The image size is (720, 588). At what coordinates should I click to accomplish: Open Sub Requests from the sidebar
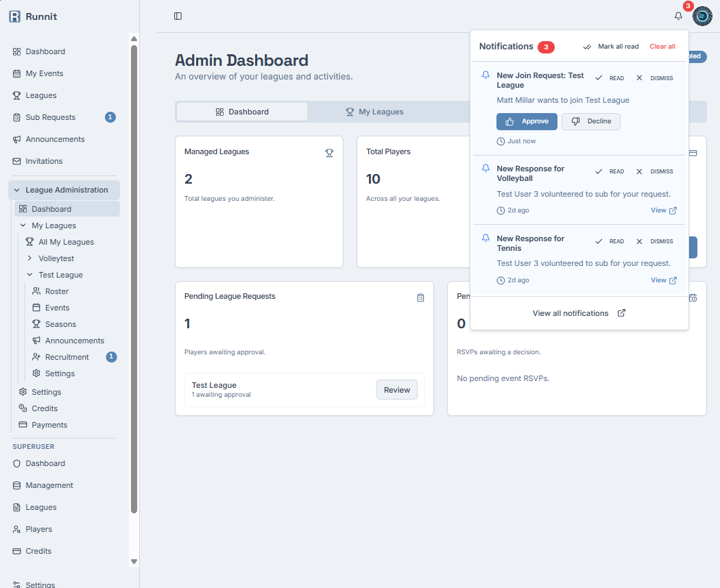49,117
